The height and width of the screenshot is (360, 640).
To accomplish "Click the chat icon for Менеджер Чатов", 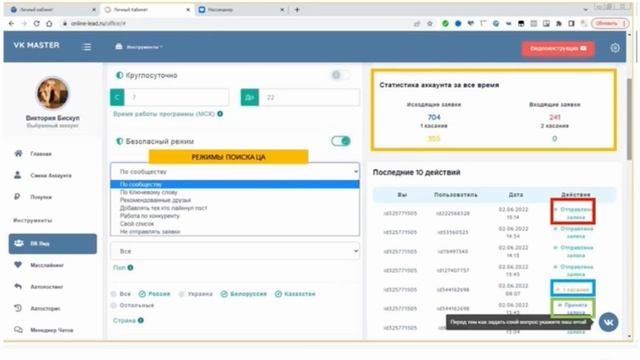I will [18, 330].
